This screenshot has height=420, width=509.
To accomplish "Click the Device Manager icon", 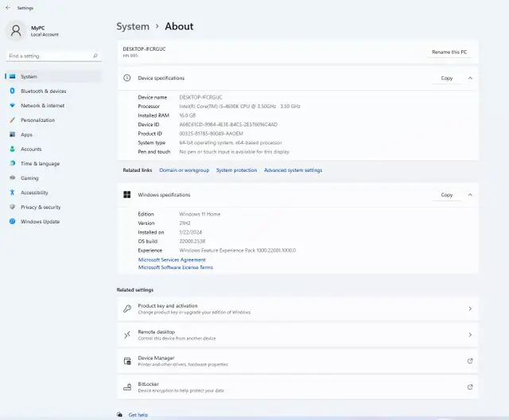I will (x=127, y=361).
